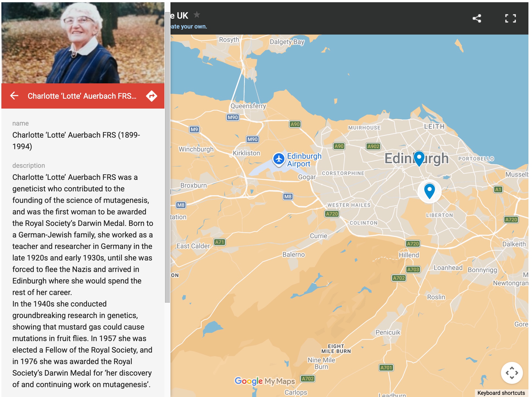This screenshot has height=397, width=532.
Task: Open fullscreen map view icon
Action: [x=510, y=18]
